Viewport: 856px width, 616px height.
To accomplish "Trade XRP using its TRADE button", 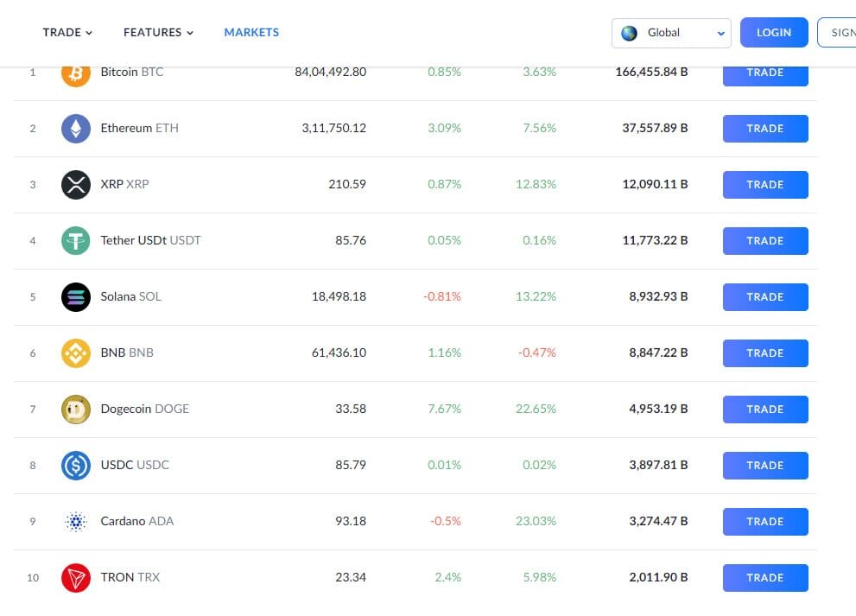I will [765, 185].
